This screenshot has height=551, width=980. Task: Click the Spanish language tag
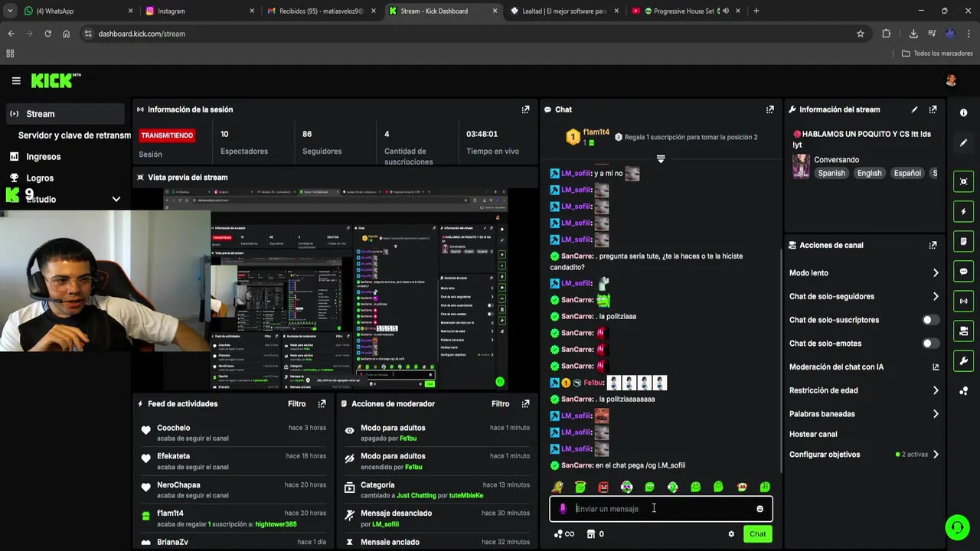pos(831,173)
